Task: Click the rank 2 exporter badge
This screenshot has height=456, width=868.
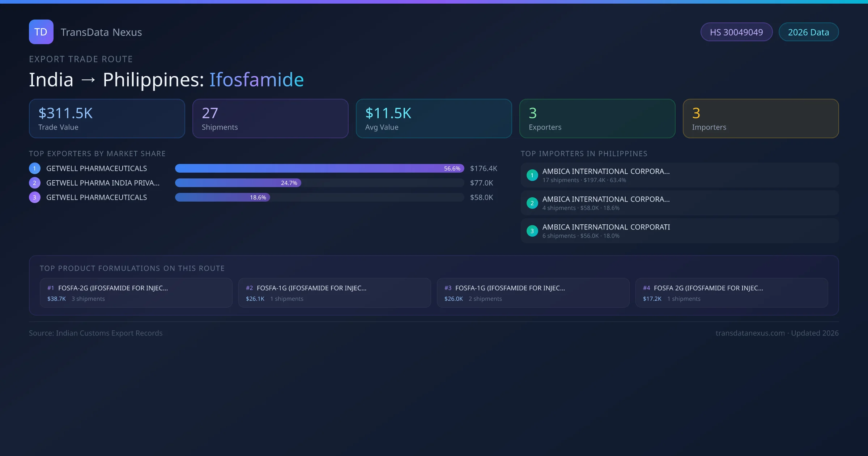Action: click(35, 183)
